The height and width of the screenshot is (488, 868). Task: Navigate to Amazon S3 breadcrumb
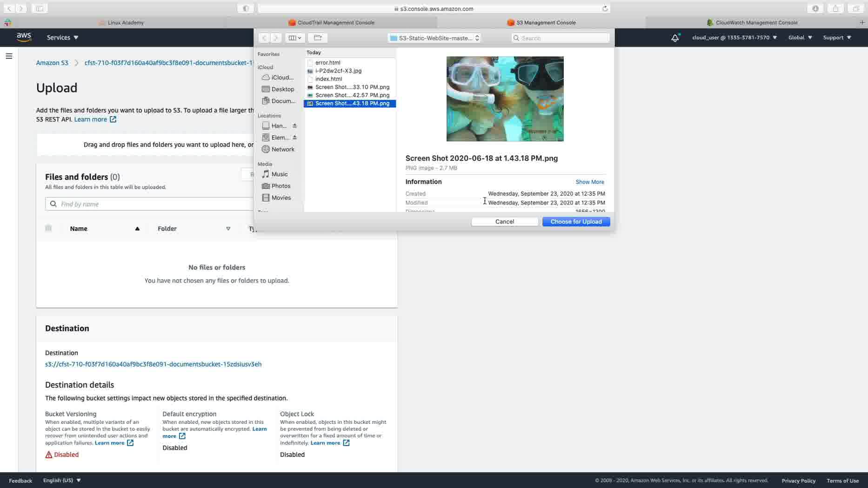52,63
